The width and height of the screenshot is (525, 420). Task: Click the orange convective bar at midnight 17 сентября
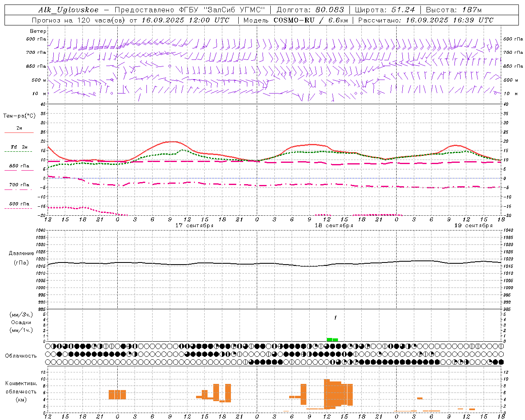coord(117,395)
